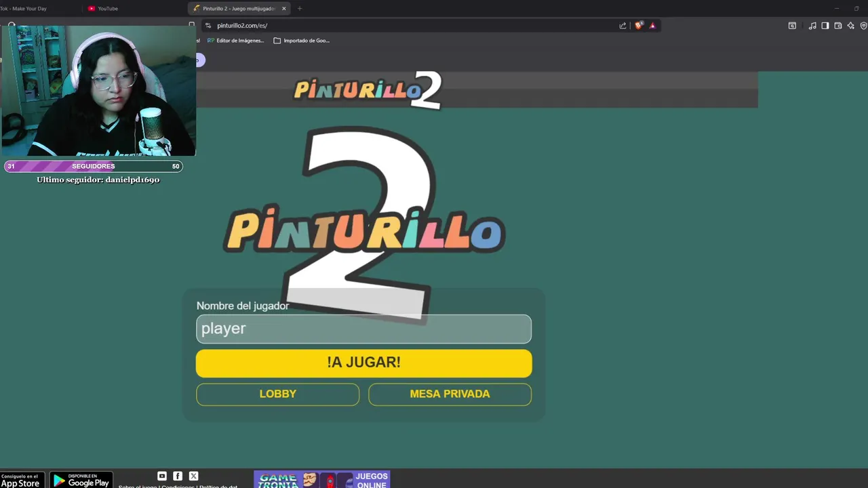The width and height of the screenshot is (868, 488).
Task: Click the Brave Shields lion icon
Action: [639, 26]
